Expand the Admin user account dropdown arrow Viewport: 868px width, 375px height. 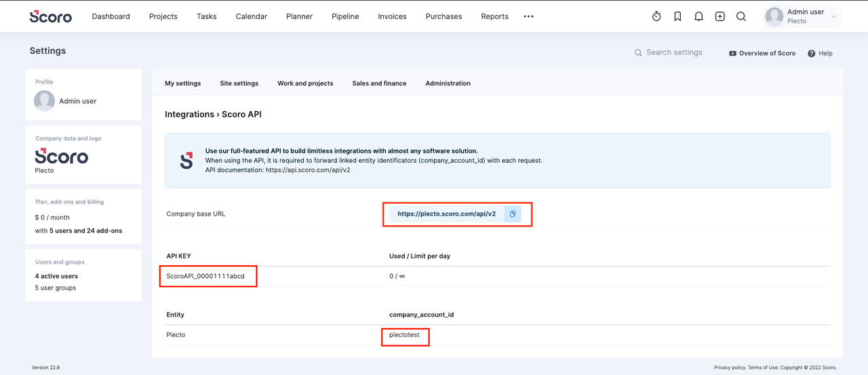pyautogui.click(x=833, y=16)
